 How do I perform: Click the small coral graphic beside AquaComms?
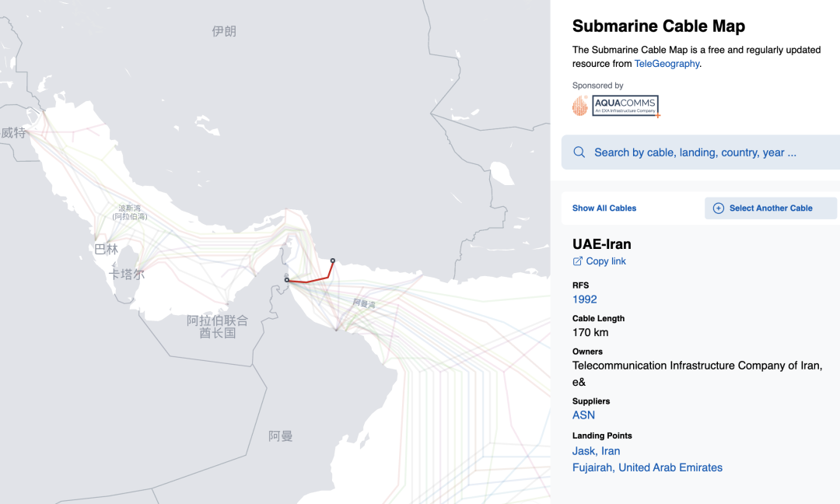580,105
